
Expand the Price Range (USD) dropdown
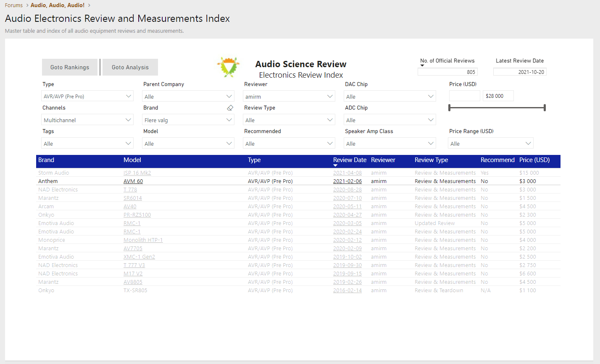[490, 144]
